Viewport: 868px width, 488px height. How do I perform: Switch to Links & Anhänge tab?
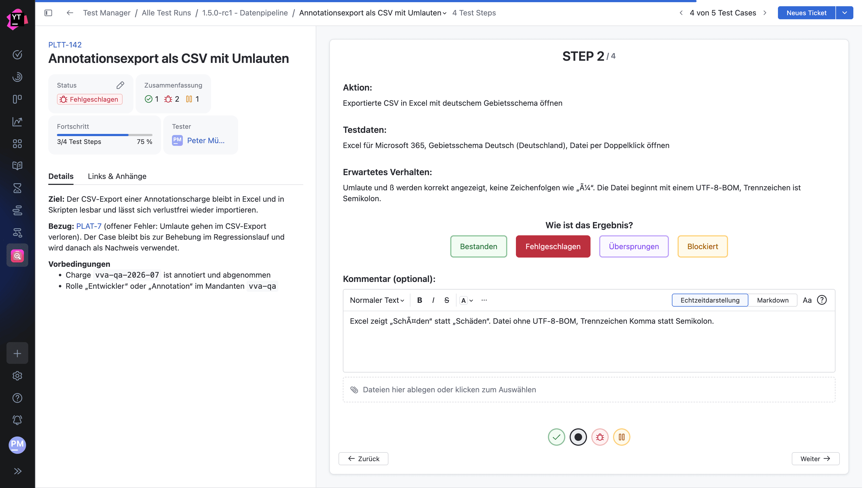[117, 176]
